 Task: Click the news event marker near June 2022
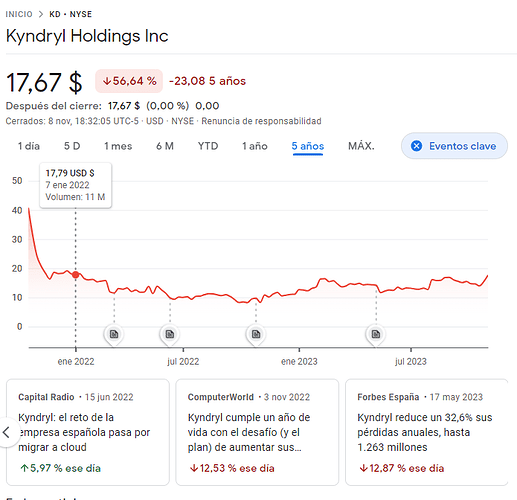coord(170,334)
